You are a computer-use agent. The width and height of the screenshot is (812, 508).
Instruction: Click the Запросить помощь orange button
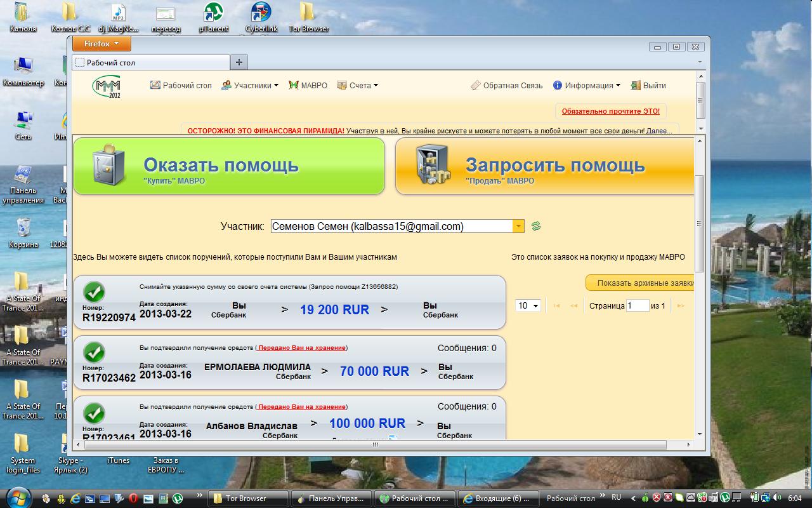[x=544, y=166]
